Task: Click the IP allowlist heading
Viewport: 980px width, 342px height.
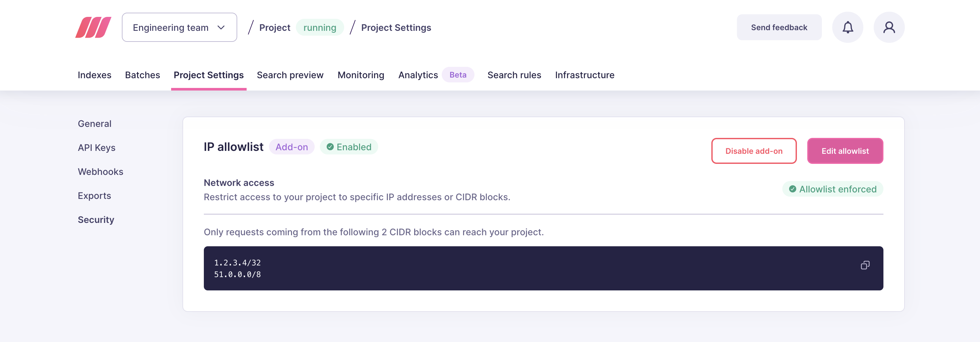Action: 233,147
